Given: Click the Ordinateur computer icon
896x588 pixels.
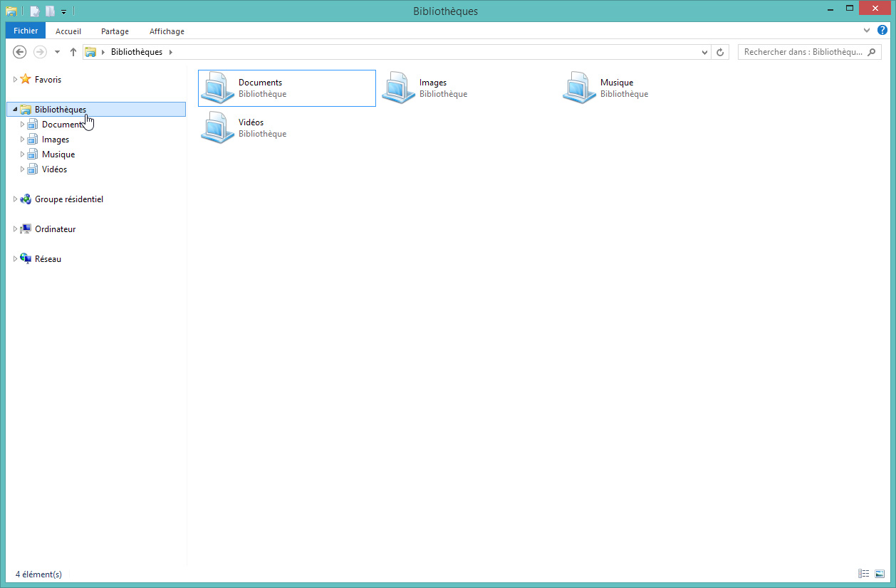Looking at the screenshot, I should [26, 229].
